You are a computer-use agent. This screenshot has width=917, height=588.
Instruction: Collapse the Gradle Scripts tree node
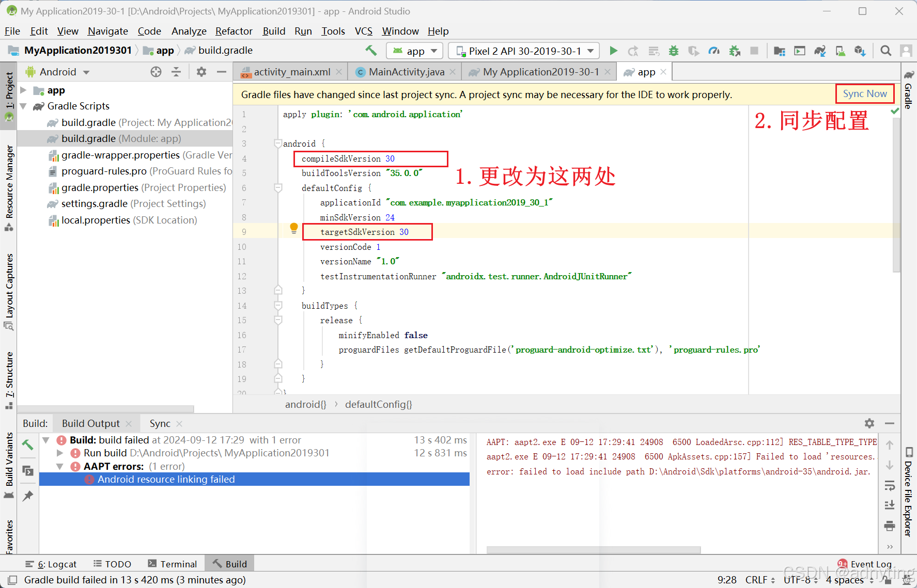tap(23, 106)
